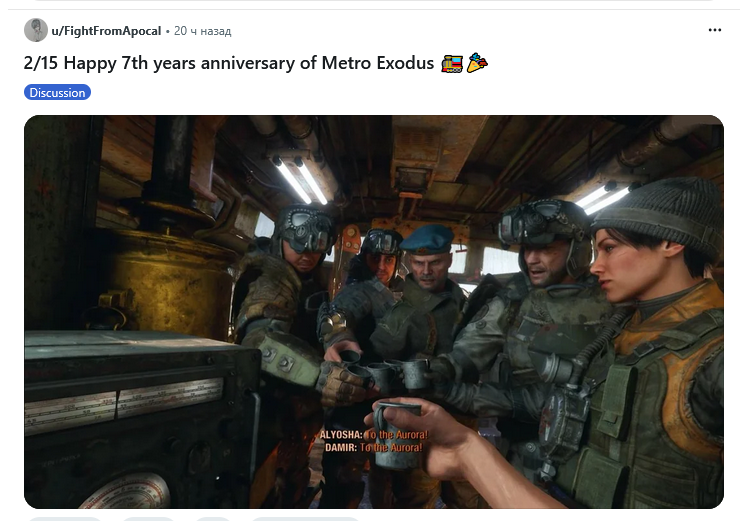Click the clinking mugs at image center
742x521 pixels.
click(388, 371)
